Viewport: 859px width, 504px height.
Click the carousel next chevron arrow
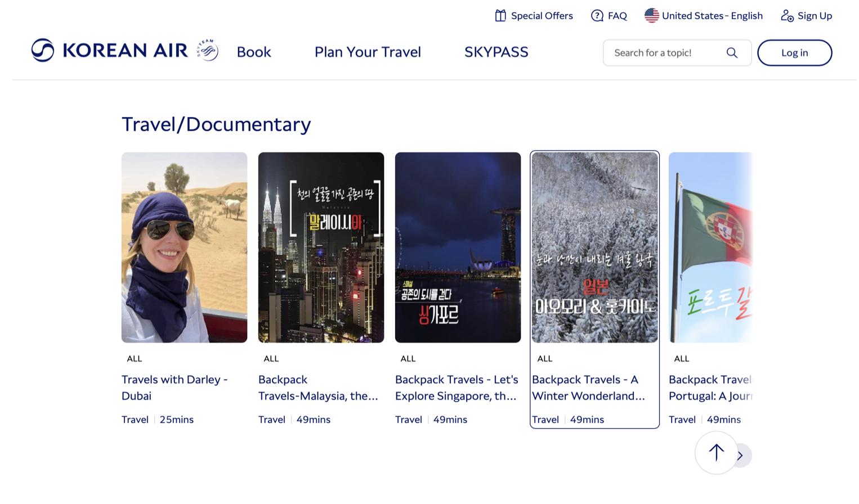tap(742, 456)
